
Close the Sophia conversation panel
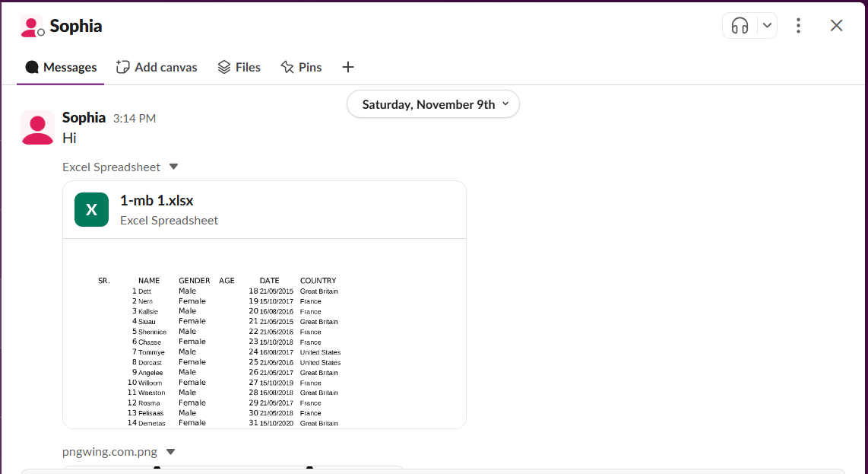click(836, 26)
